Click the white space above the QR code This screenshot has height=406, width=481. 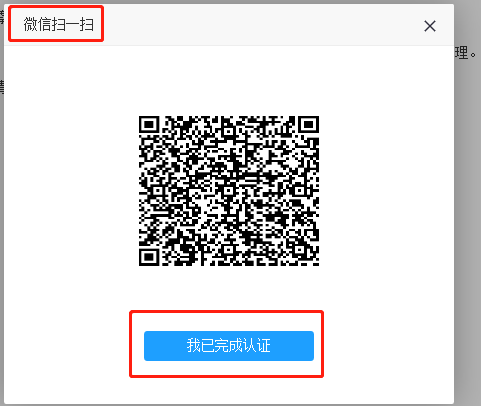coord(229,80)
